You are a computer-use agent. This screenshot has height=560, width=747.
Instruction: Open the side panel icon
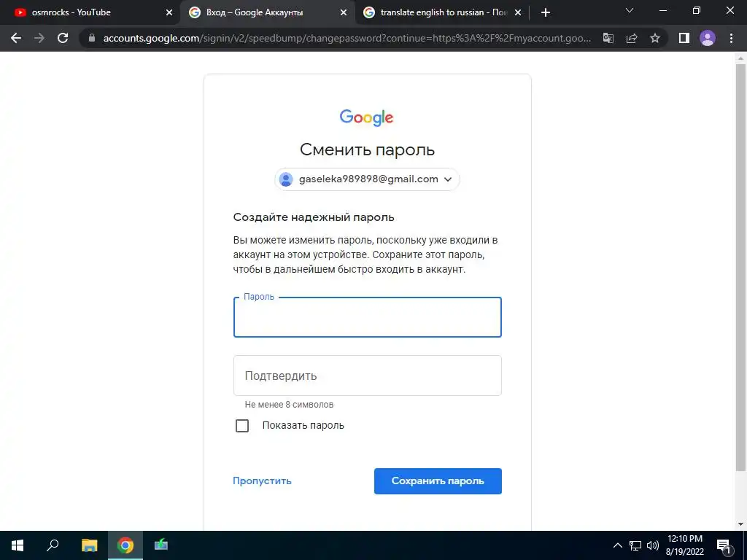coord(684,38)
